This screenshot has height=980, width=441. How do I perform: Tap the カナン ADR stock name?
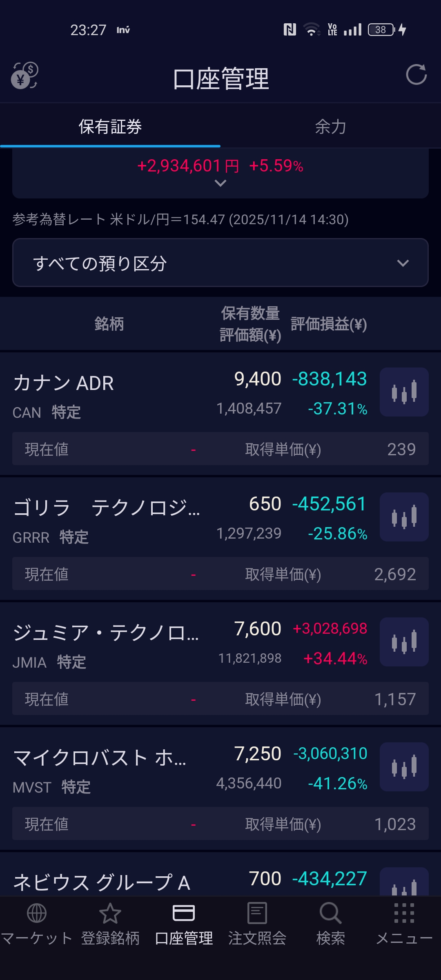pyautogui.click(x=64, y=383)
